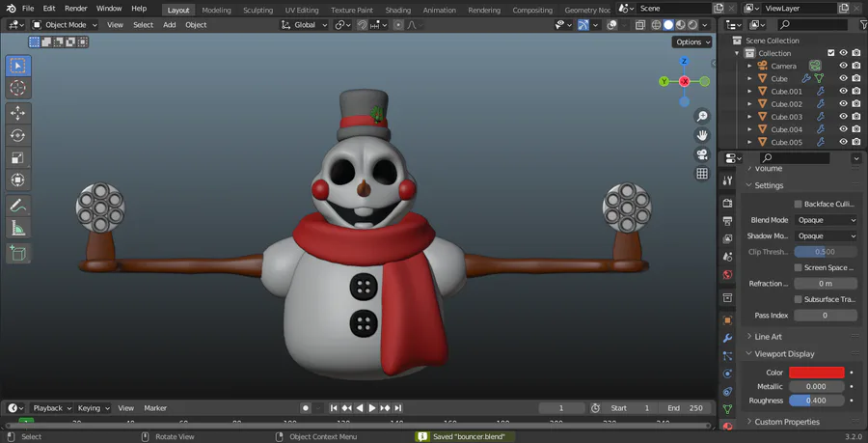
Task: Open the File menu
Action: click(28, 9)
